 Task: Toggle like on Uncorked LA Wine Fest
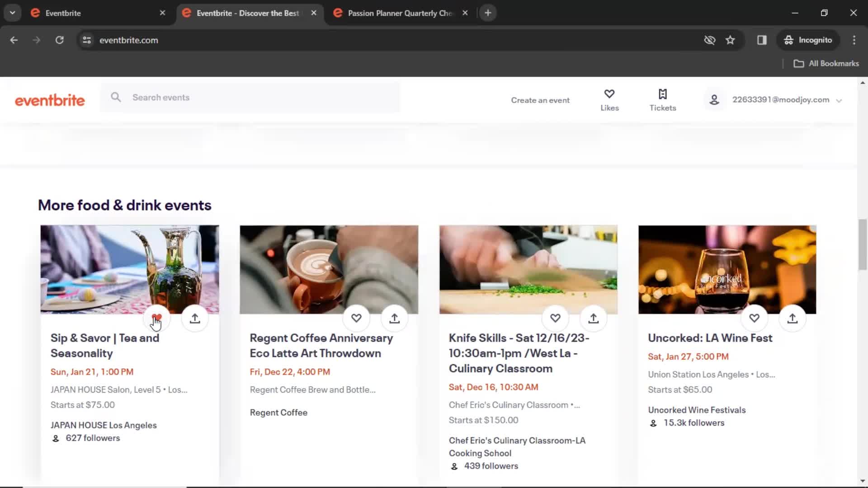pos(754,318)
